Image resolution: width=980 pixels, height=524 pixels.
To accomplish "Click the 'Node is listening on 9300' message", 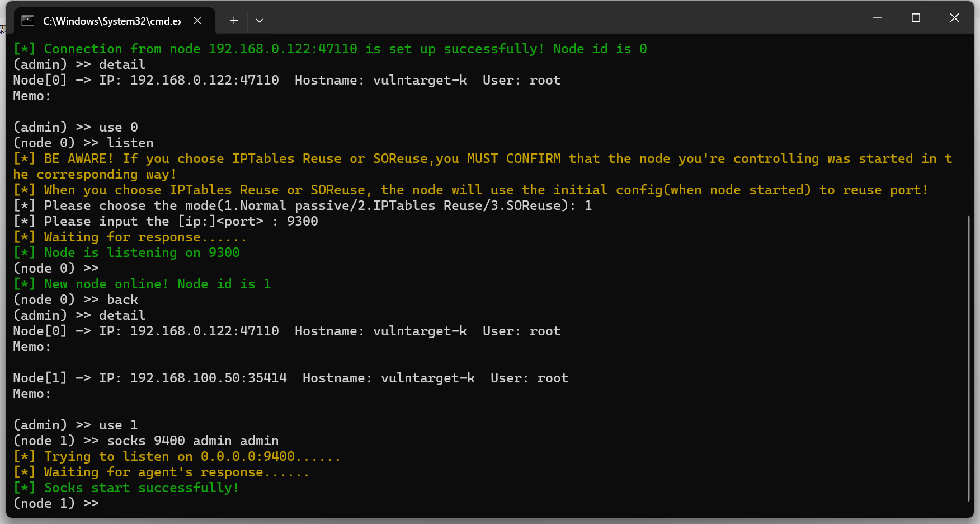I will tap(126, 252).
